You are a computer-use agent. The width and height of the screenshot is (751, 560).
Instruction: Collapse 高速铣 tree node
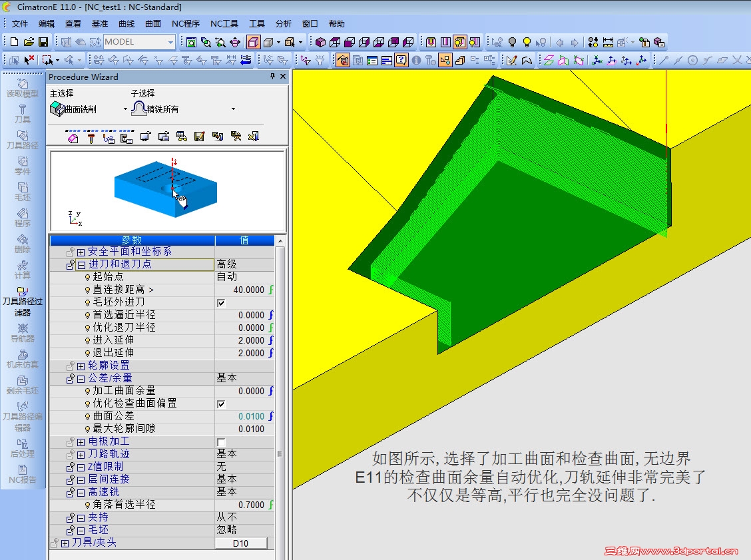81,493
